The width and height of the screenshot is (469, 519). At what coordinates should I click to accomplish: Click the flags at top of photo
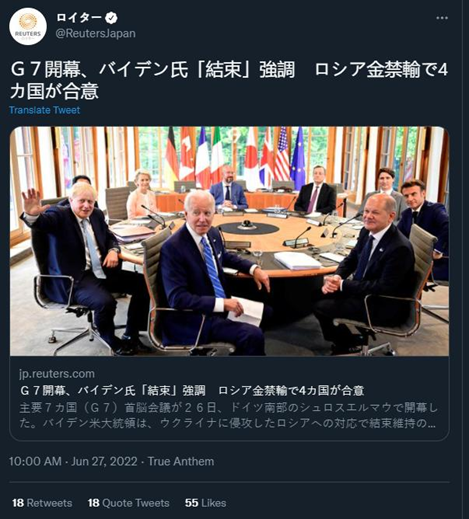click(x=235, y=157)
